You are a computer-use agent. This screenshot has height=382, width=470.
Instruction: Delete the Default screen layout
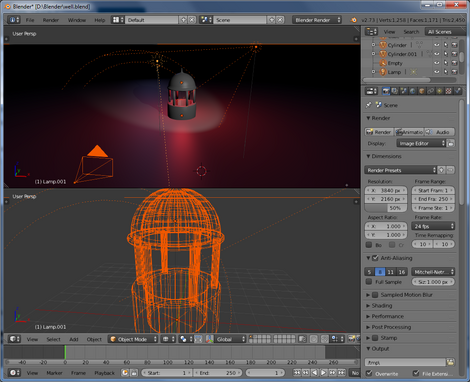tap(192, 20)
